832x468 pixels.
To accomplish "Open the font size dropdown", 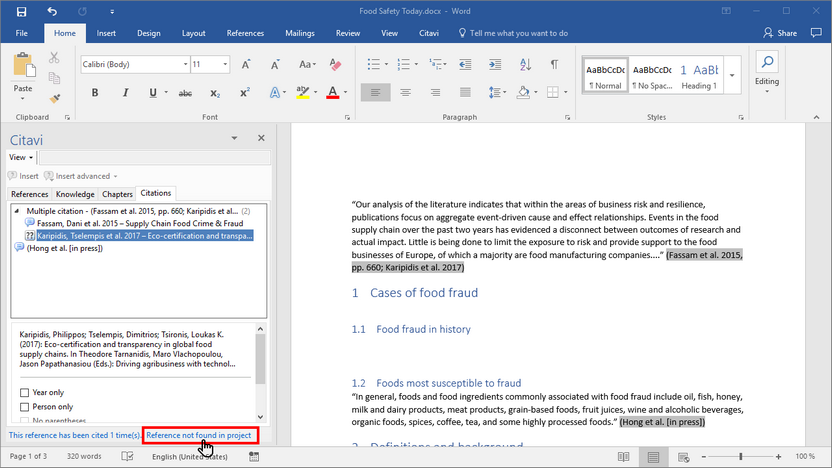I will click(226, 64).
